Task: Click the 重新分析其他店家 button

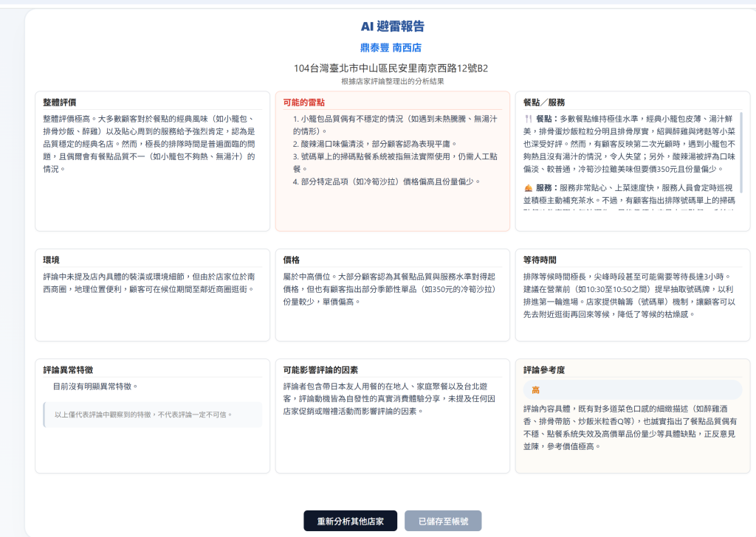Action: click(351, 521)
